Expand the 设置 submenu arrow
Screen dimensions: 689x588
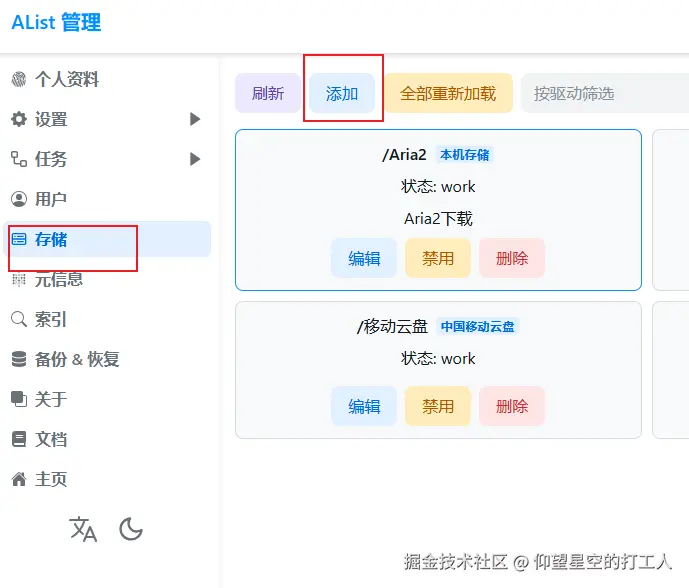click(x=195, y=120)
